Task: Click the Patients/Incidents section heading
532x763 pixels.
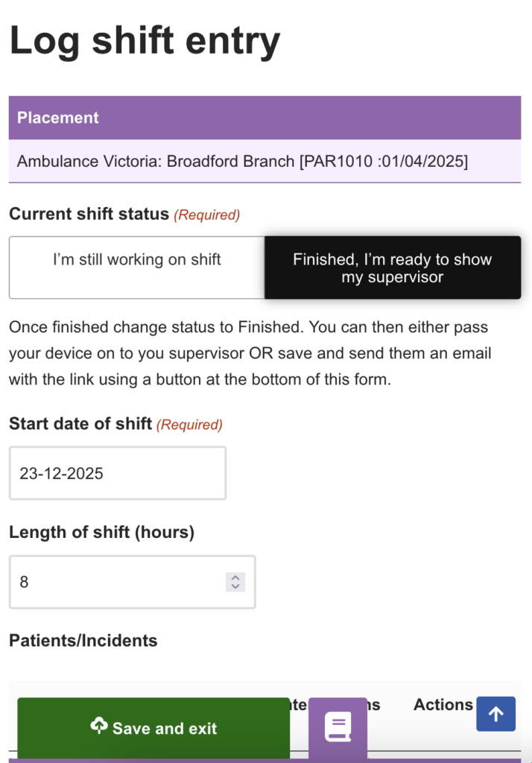Action: pos(83,641)
